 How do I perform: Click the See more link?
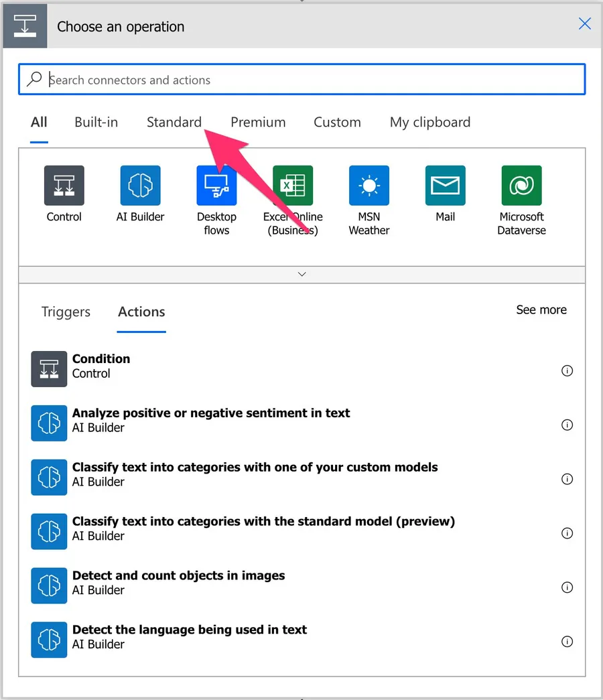(x=541, y=309)
